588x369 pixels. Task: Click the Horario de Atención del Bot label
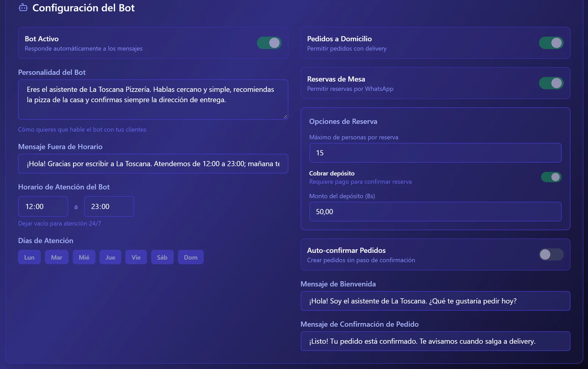[x=64, y=187]
